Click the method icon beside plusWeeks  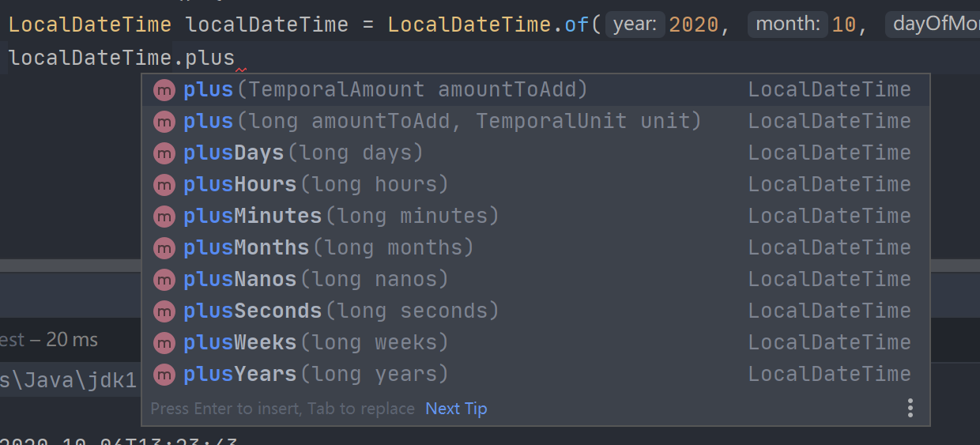pos(164,343)
